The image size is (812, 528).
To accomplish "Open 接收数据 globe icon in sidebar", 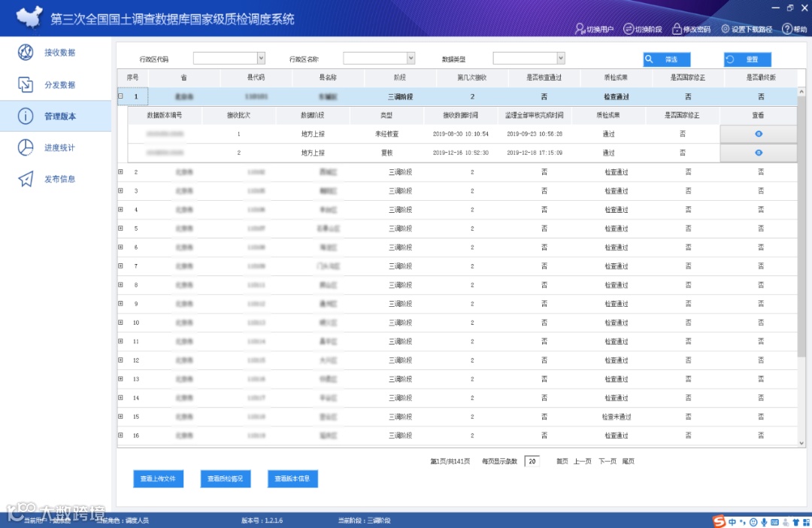I will pyautogui.click(x=26, y=53).
